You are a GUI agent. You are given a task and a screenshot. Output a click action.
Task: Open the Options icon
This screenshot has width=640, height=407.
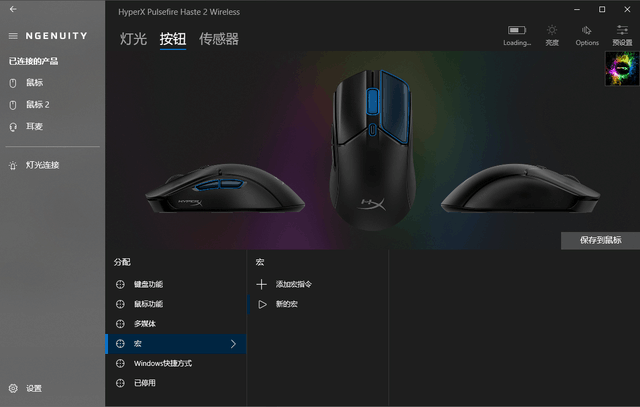click(587, 30)
